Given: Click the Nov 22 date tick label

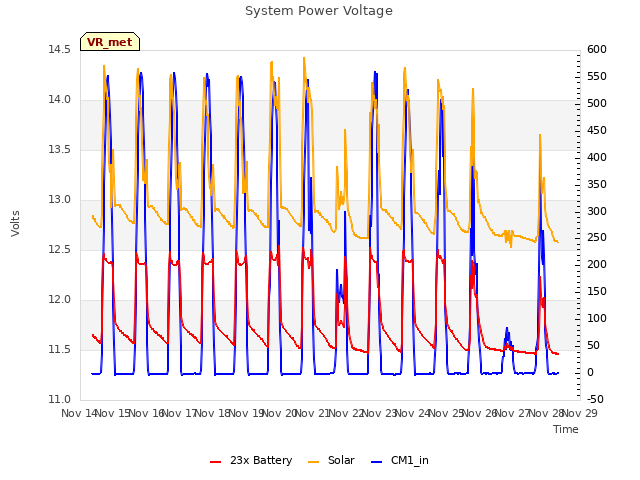Looking at the screenshot, I should 346,413.
